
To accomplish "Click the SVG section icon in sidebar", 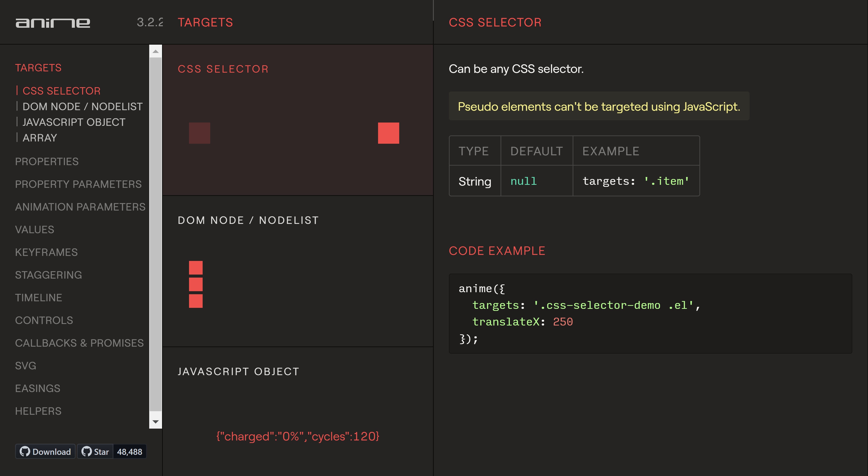I will pyautogui.click(x=26, y=365).
